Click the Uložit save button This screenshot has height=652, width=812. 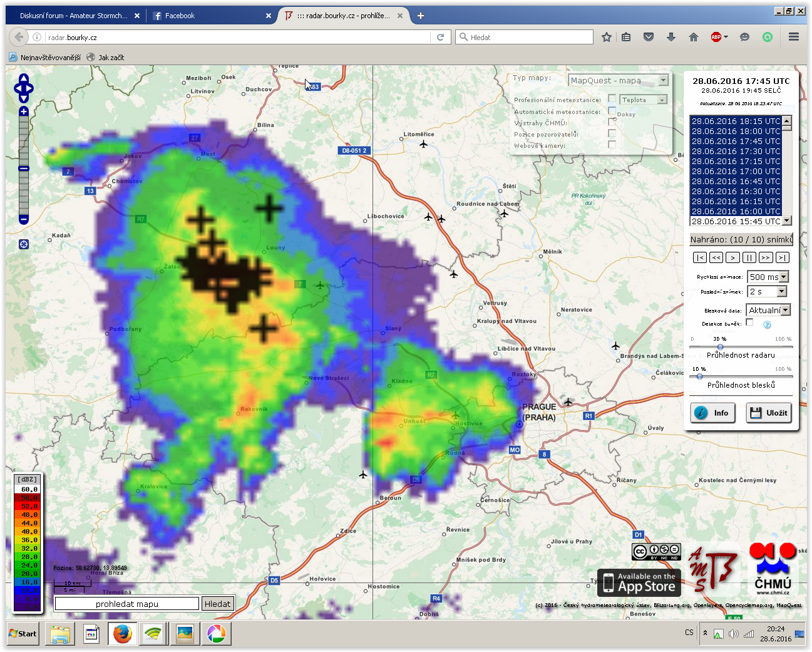(768, 413)
